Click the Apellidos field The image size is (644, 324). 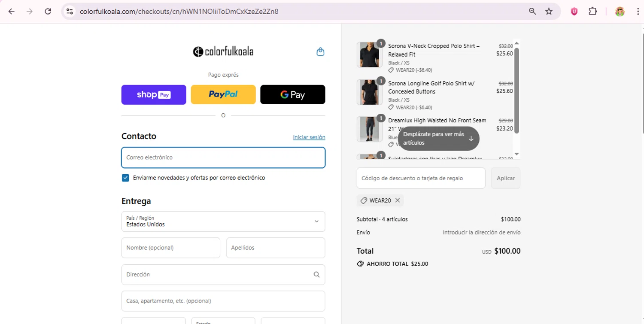276,248
